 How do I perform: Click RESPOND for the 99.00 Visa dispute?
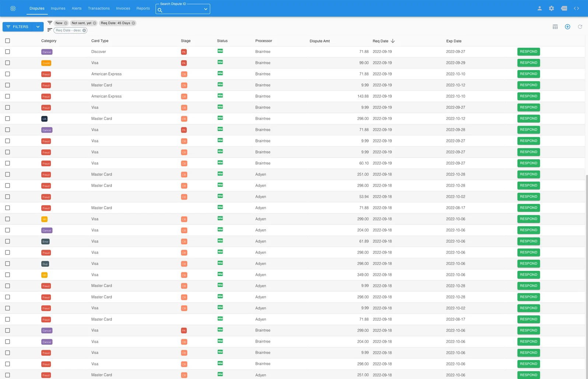pyautogui.click(x=528, y=63)
